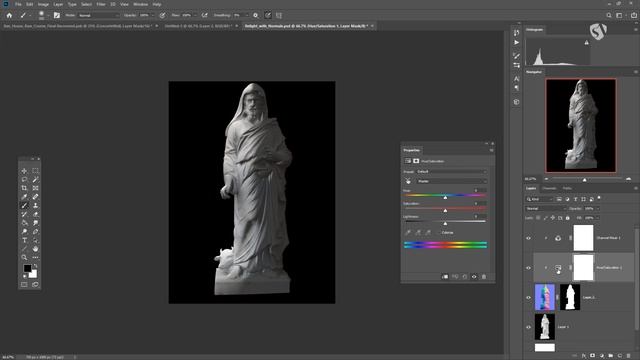This screenshot has height=360, width=640.
Task: Open the layer Fill dropdown
Action: (x=598, y=218)
